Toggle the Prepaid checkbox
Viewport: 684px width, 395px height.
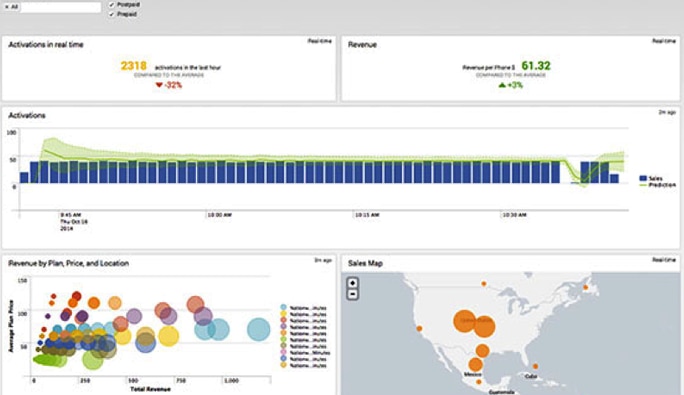(112, 14)
